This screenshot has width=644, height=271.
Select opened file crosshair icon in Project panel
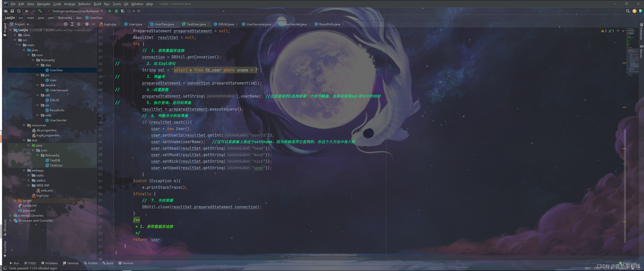click(66, 24)
